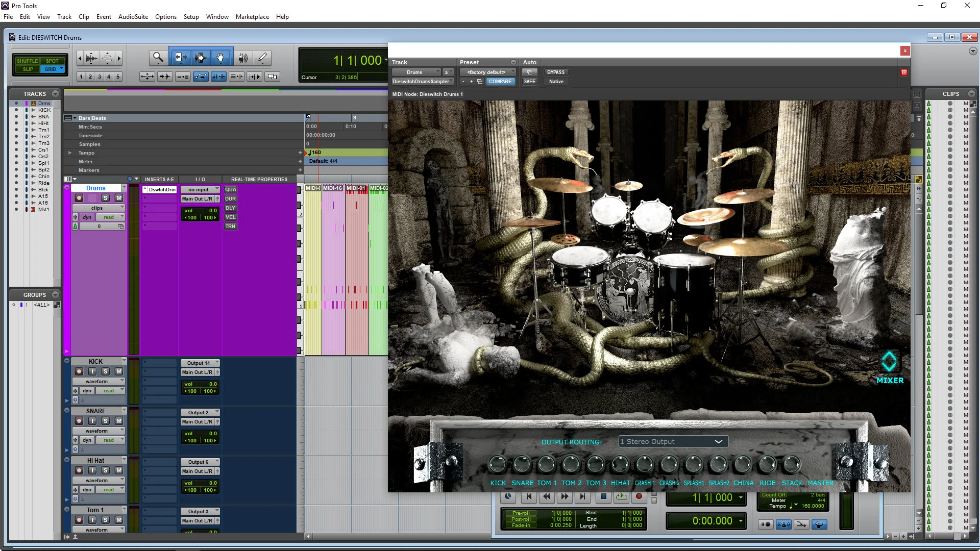Toggle Solo on the SNARE track
This screenshot has height=551, width=980.
point(106,421)
